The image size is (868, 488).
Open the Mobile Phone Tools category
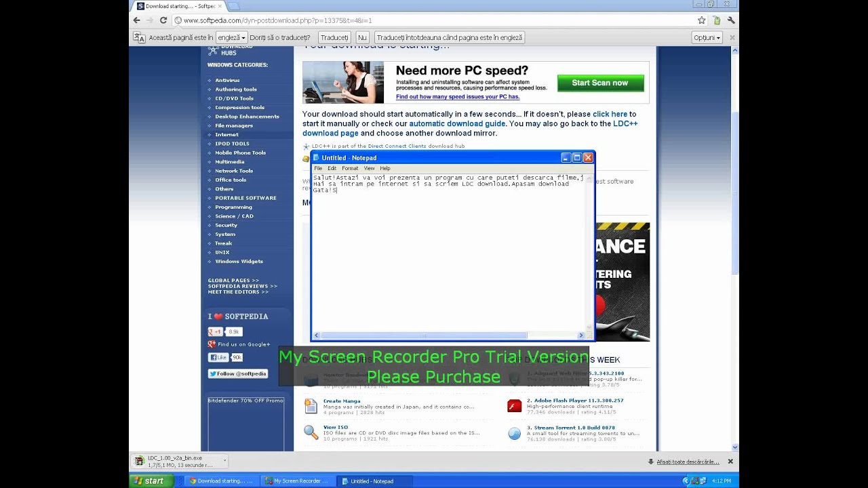240,152
